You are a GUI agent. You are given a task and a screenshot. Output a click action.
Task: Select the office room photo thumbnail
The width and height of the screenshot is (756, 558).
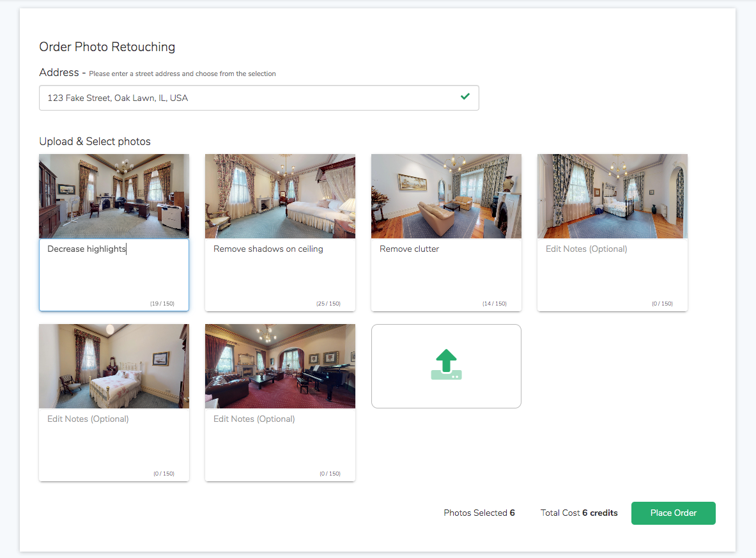click(114, 196)
